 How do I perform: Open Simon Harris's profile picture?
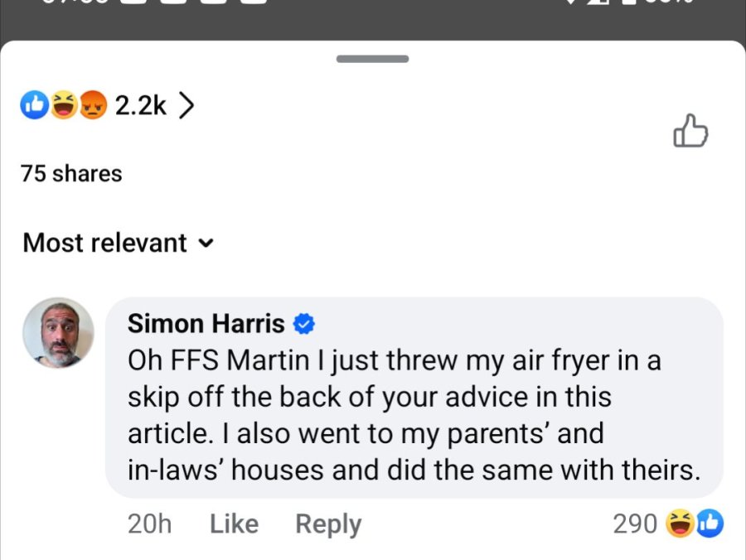(x=59, y=332)
